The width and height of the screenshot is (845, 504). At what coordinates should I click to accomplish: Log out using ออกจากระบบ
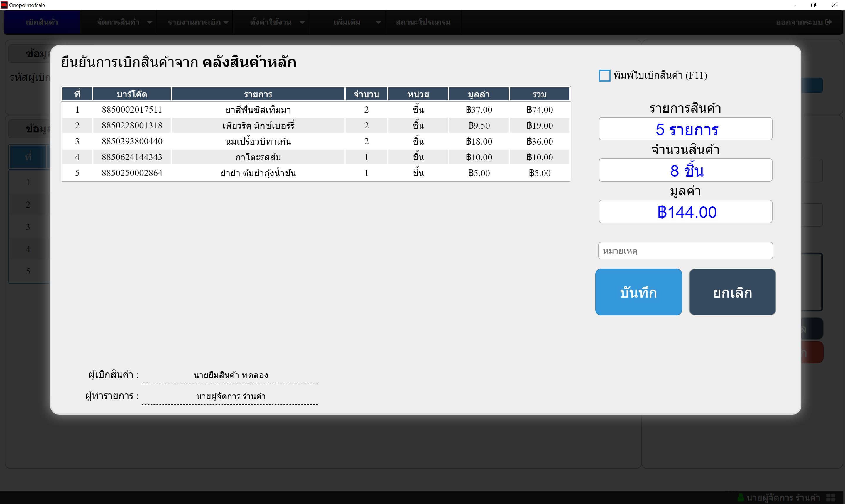pyautogui.click(x=804, y=22)
